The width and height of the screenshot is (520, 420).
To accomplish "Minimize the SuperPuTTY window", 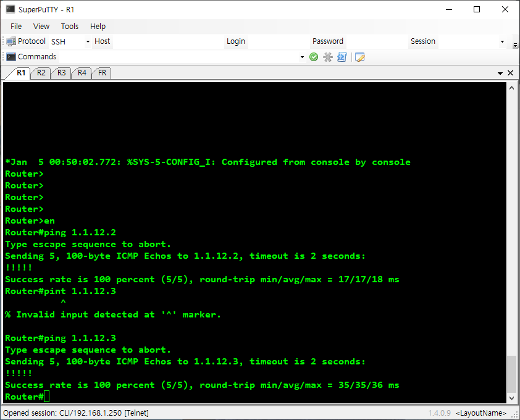I will pos(449,9).
